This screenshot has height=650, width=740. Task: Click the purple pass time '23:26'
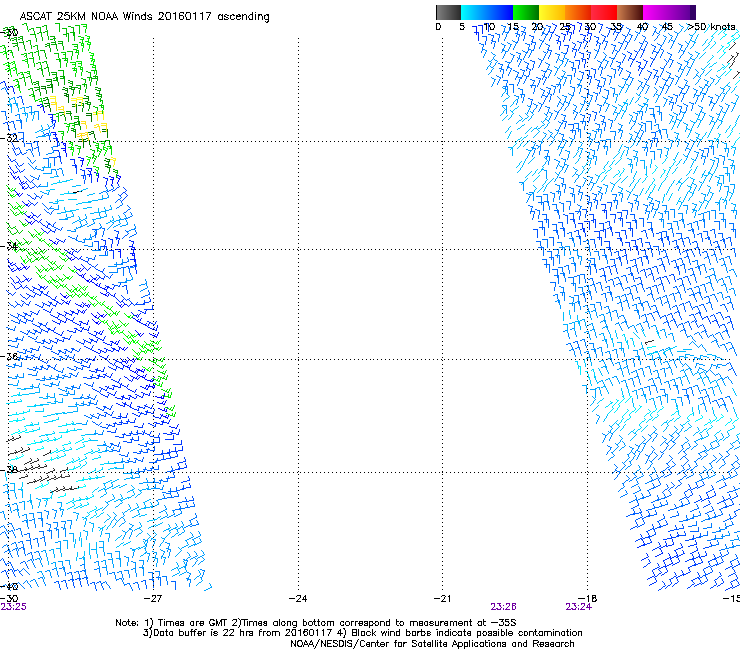click(x=503, y=607)
